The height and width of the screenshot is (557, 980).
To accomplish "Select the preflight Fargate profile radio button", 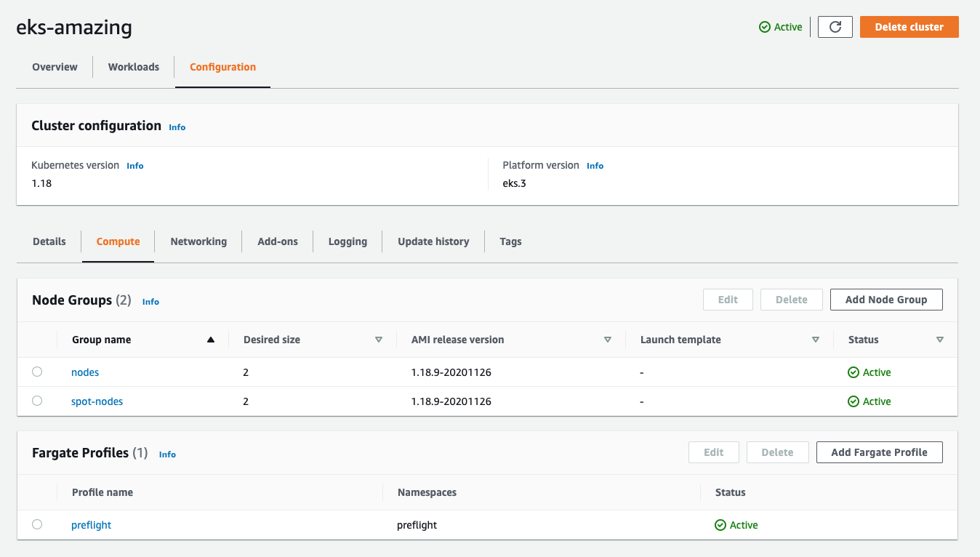I will tap(37, 524).
